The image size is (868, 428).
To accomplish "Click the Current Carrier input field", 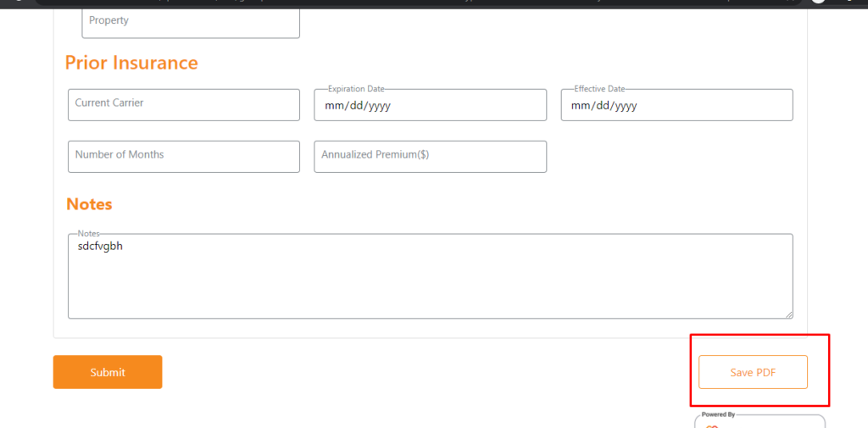I will click(183, 104).
